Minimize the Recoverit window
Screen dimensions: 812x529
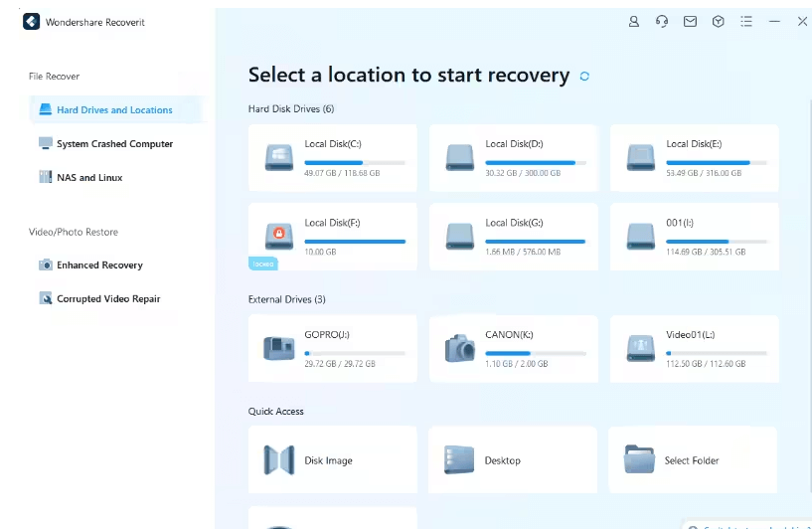774,21
